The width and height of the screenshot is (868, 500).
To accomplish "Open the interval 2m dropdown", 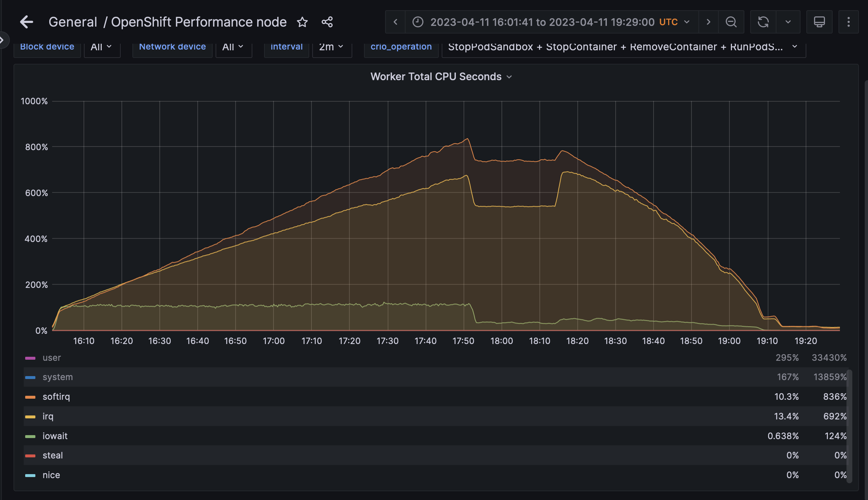I will pyautogui.click(x=331, y=47).
